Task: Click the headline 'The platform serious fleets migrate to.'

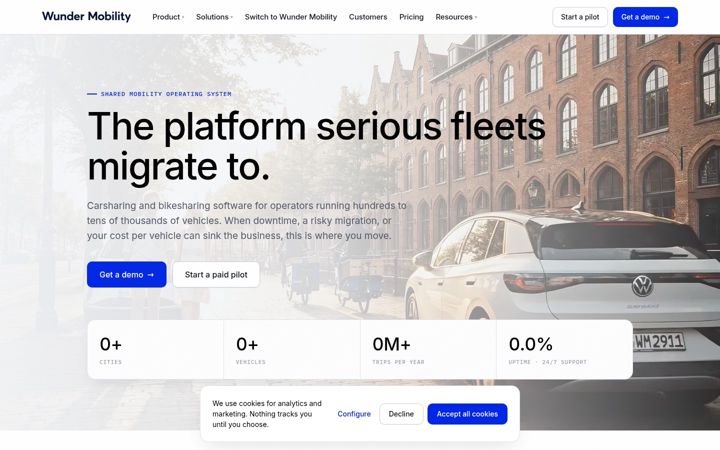Action: pyautogui.click(x=316, y=146)
